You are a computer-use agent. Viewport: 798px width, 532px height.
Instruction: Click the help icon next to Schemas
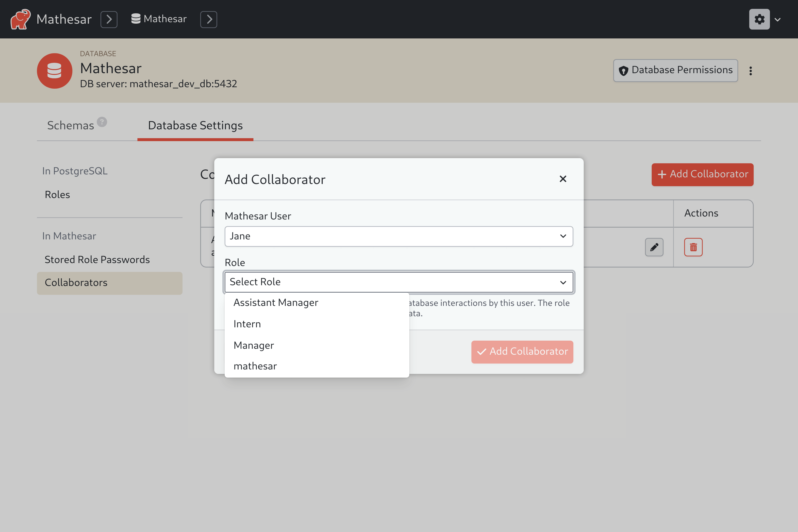pyautogui.click(x=102, y=122)
